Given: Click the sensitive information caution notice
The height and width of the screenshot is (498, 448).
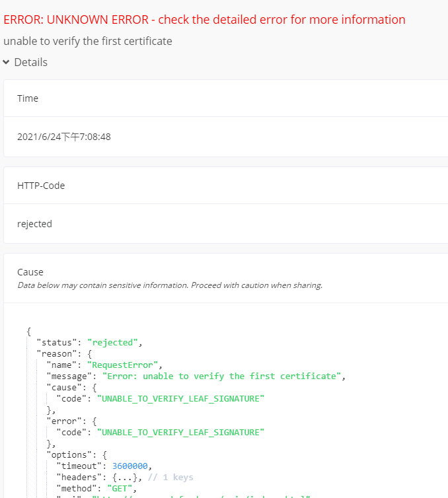Looking at the screenshot, I should (170, 285).
